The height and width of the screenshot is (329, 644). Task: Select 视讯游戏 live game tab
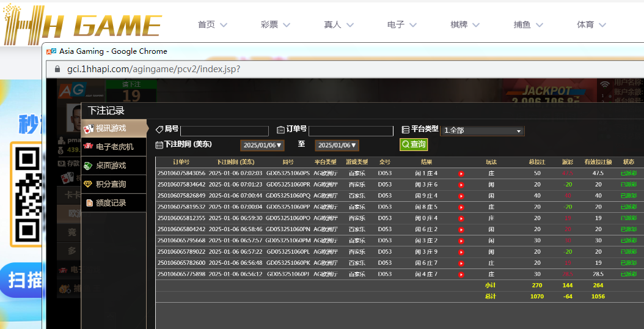coord(114,128)
